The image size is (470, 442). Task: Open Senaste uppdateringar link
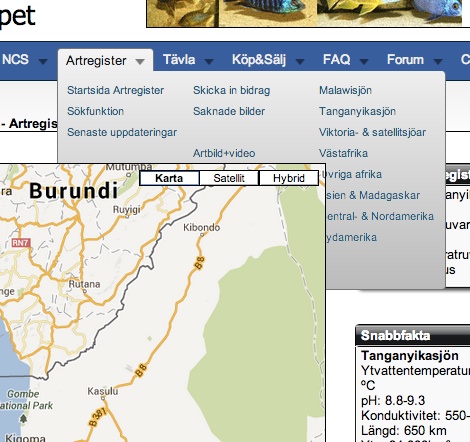coord(122,132)
